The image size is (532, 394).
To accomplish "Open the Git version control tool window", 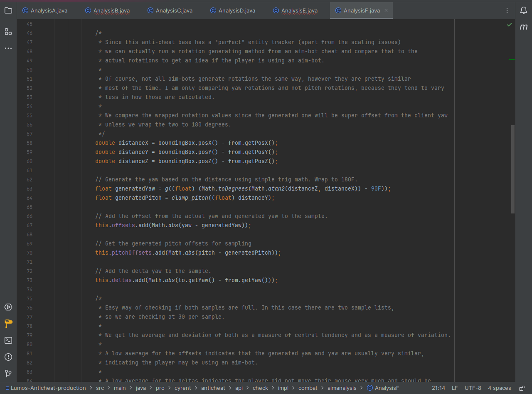I will 8,373.
